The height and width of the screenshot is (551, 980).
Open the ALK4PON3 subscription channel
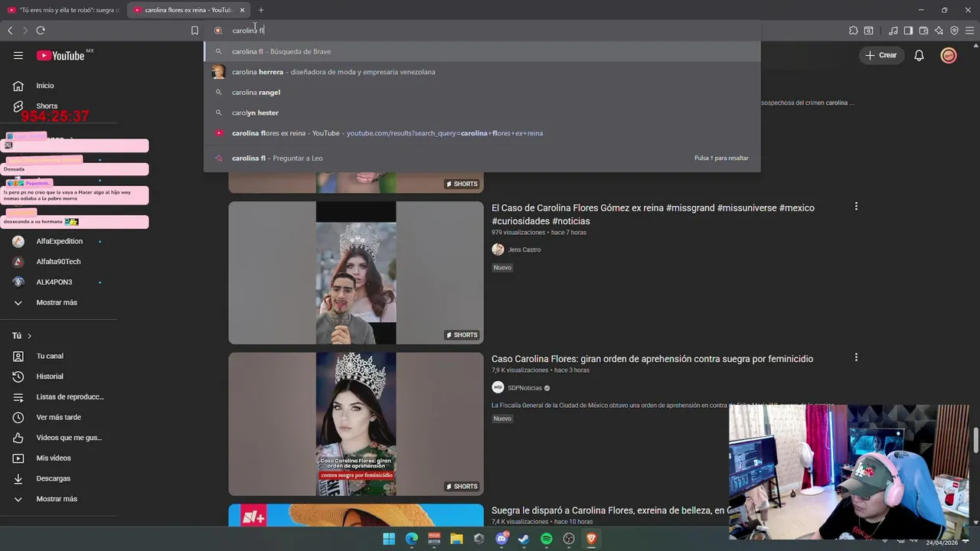(54, 282)
